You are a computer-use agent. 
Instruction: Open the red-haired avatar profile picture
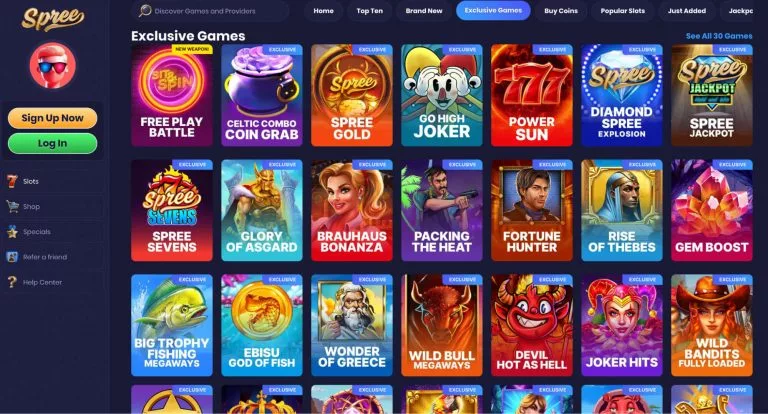pyautogui.click(x=52, y=65)
